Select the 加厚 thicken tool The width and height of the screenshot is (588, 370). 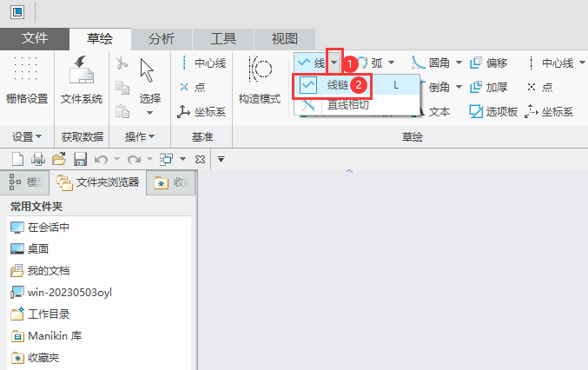pyautogui.click(x=489, y=88)
